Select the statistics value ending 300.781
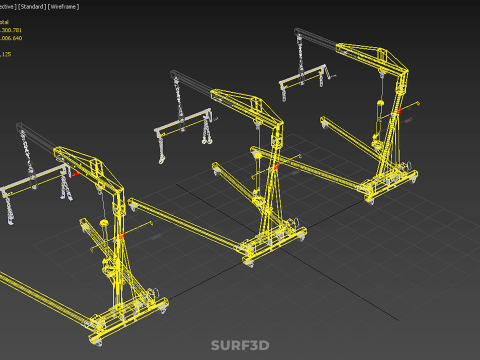 tap(11, 30)
